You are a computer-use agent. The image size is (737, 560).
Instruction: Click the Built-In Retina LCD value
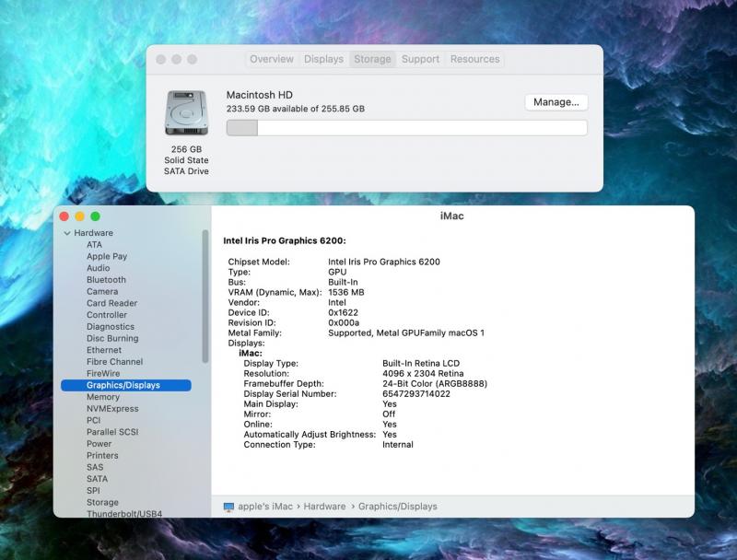click(x=421, y=363)
